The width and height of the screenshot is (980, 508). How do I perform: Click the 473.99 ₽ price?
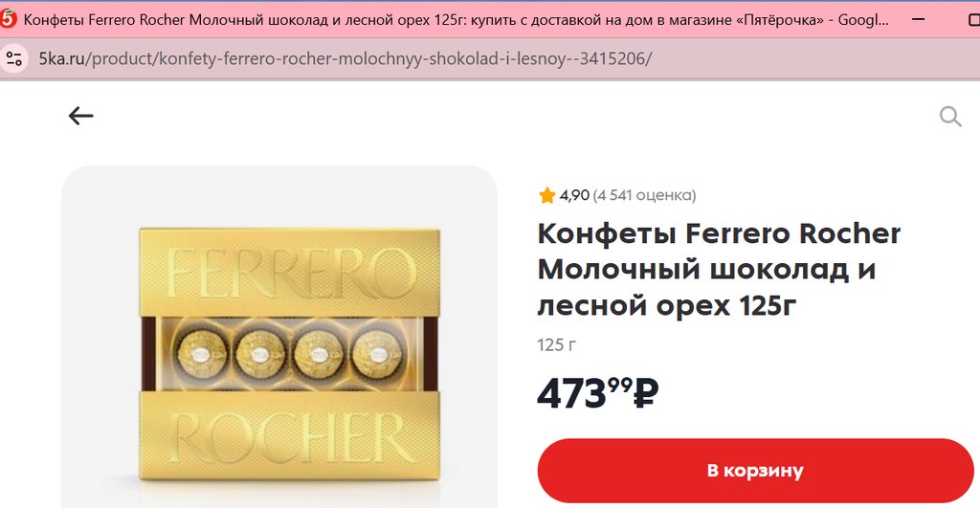pos(598,393)
